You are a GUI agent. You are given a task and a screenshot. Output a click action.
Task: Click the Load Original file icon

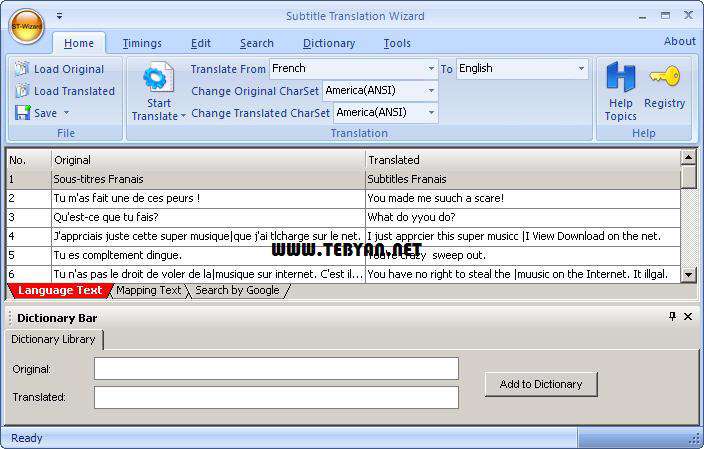pyautogui.click(x=22, y=69)
